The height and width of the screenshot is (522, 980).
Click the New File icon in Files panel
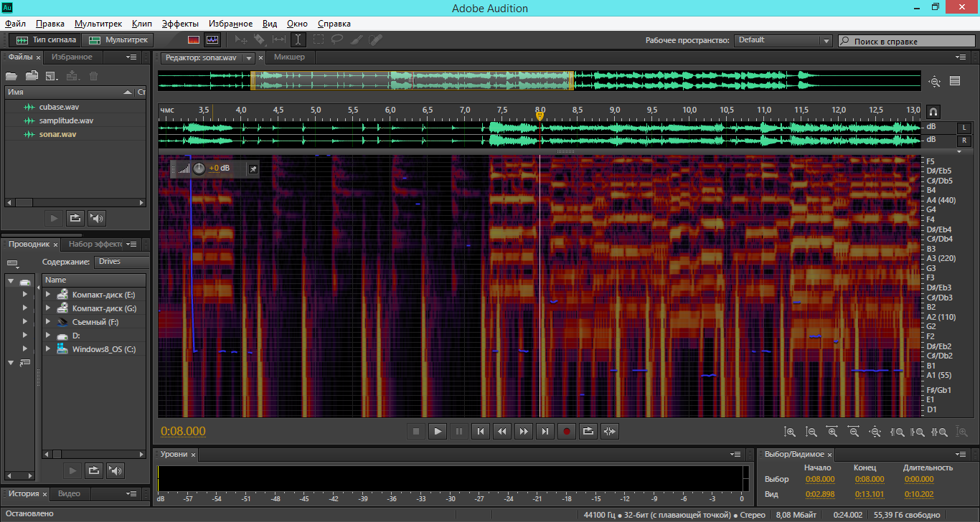[x=52, y=75]
